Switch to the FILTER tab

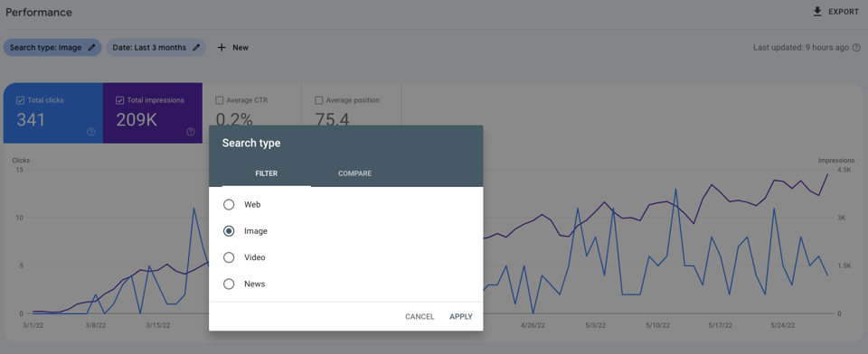coord(266,173)
